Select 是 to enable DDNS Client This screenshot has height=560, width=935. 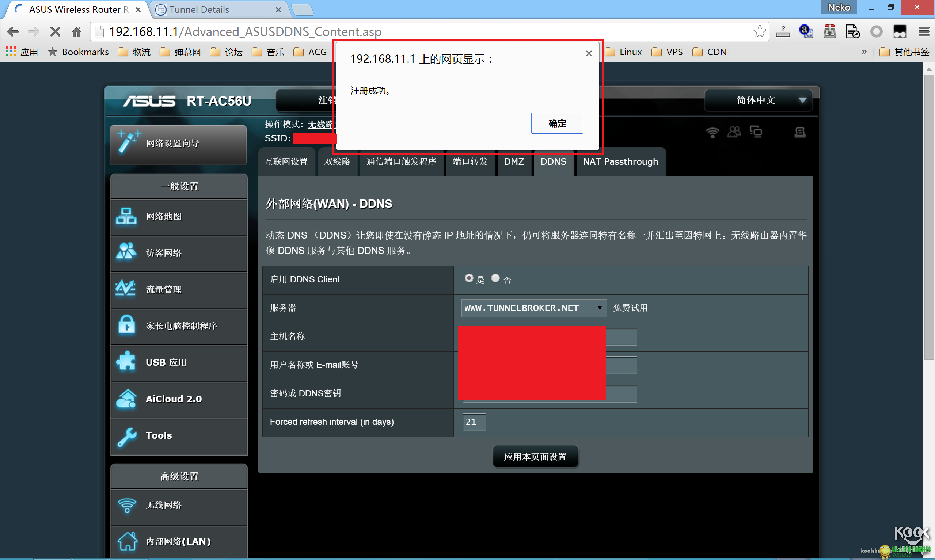coord(469,278)
